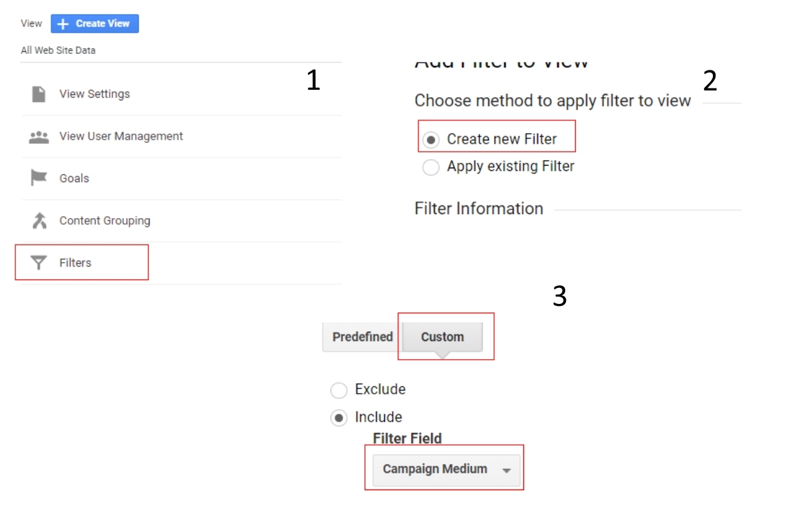Open View Settings

(94, 94)
